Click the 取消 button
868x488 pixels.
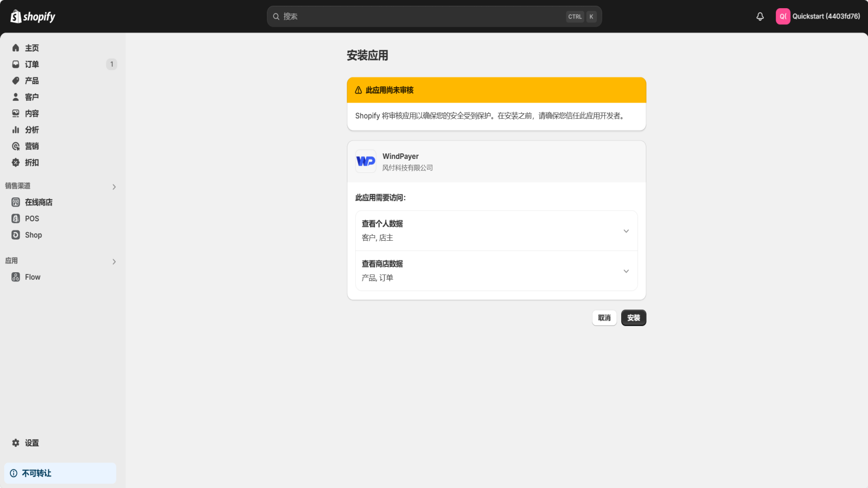point(604,318)
